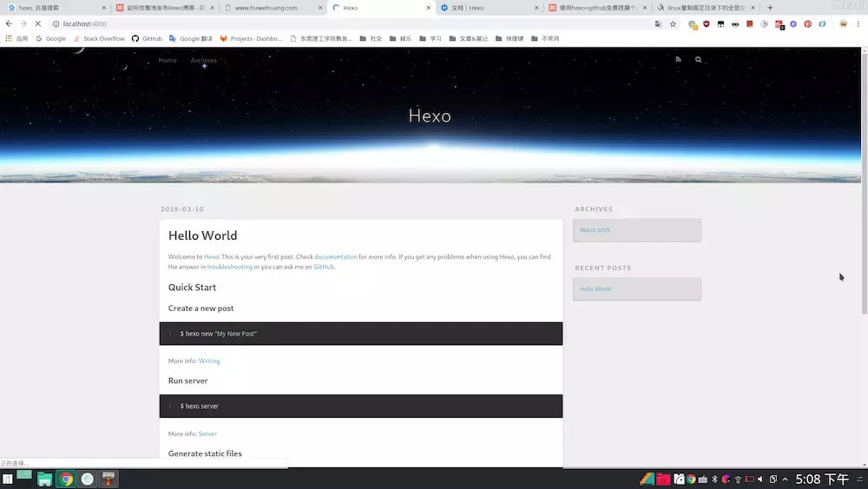Expand the 快捷键 bookmark folder
The height and width of the screenshot is (489, 868).
510,39
